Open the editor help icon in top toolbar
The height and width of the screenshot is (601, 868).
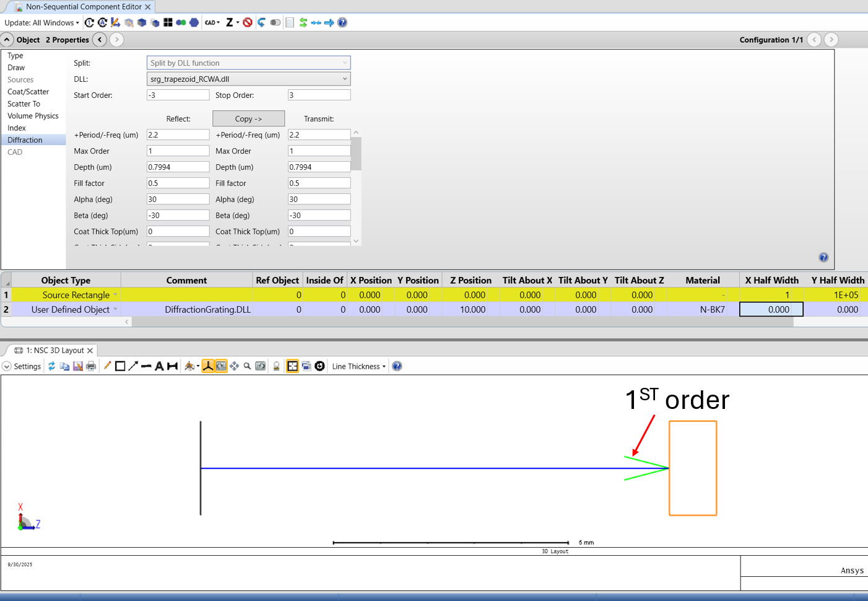342,22
